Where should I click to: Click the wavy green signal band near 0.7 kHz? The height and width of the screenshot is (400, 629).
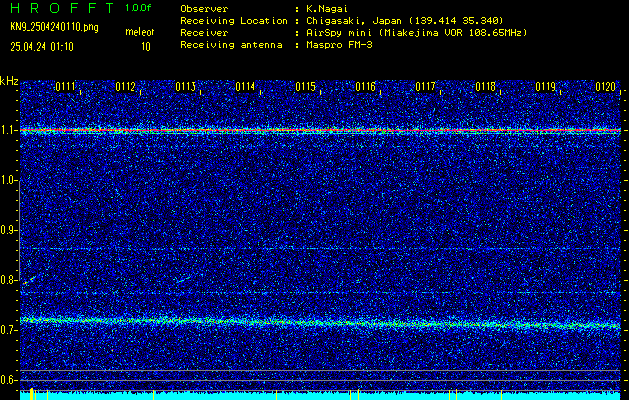click(x=320, y=322)
